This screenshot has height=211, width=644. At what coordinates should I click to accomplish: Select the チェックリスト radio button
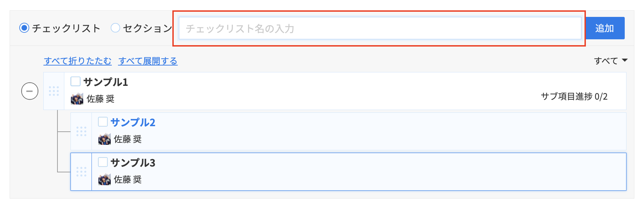click(24, 28)
